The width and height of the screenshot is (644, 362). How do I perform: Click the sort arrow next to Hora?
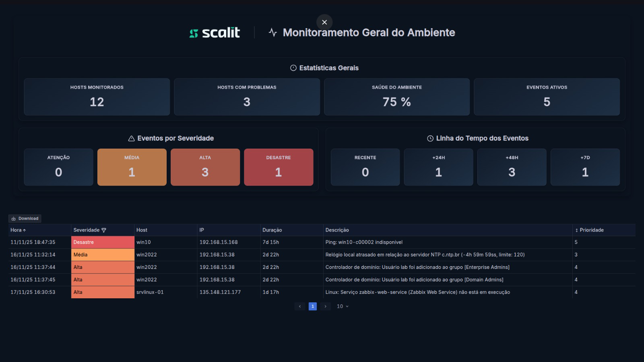click(x=25, y=230)
